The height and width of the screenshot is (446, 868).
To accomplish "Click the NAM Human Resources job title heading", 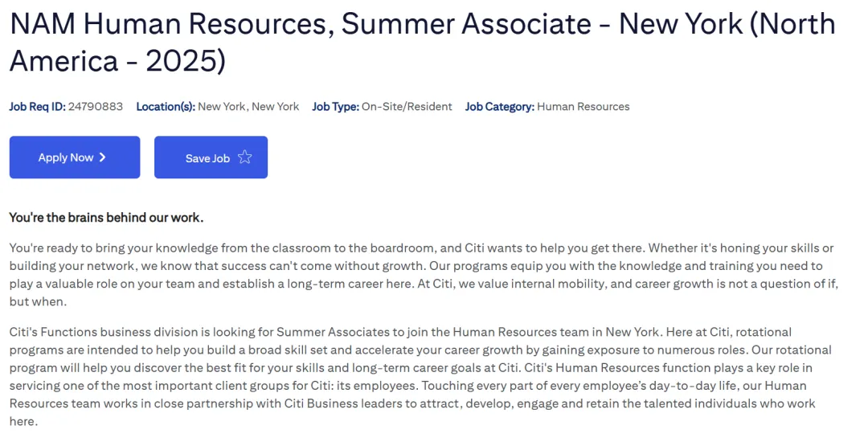I will pos(423,42).
